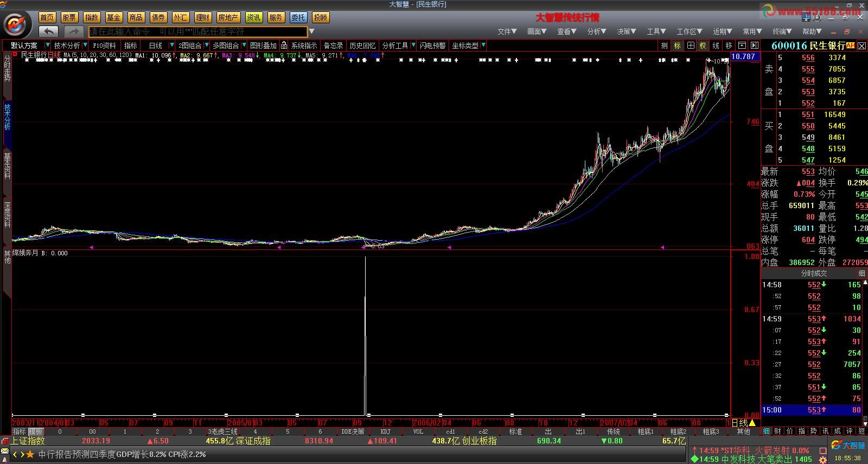Open the 文件 menu
This screenshot has width=868, height=464.
(x=507, y=31)
